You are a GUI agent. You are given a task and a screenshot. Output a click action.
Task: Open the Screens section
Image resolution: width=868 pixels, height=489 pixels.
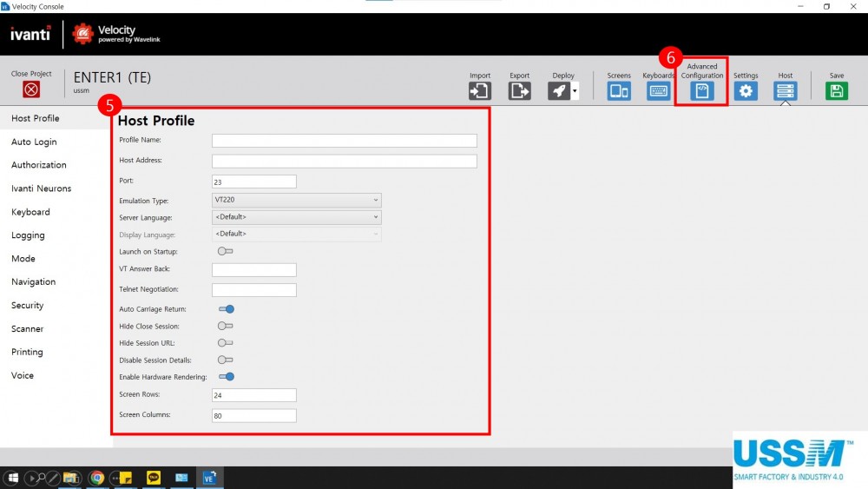(618, 91)
